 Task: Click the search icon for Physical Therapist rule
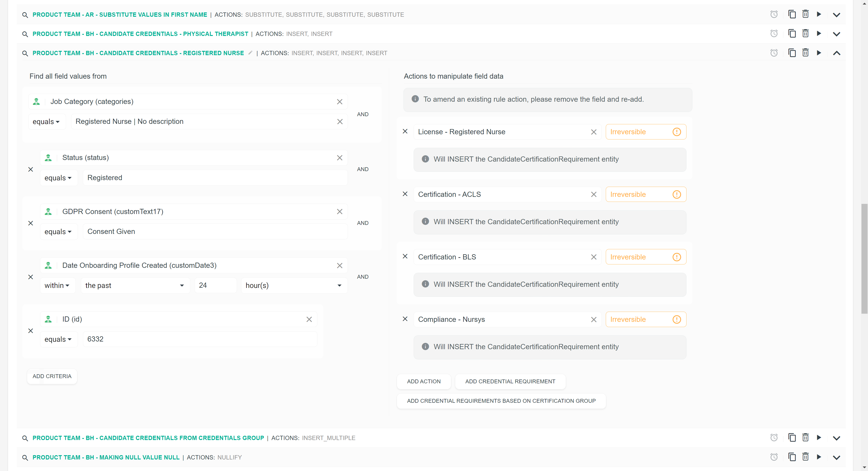(25, 34)
